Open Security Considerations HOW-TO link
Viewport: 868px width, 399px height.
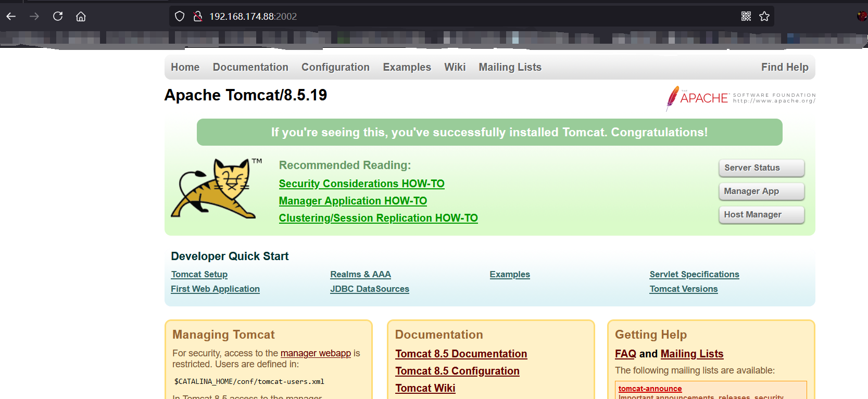pyautogui.click(x=361, y=184)
